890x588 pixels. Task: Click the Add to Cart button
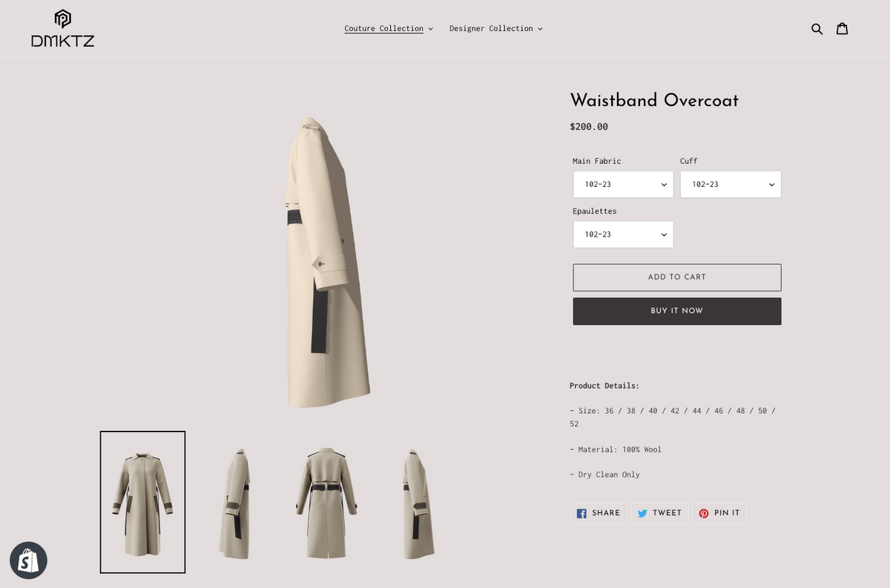tap(677, 277)
